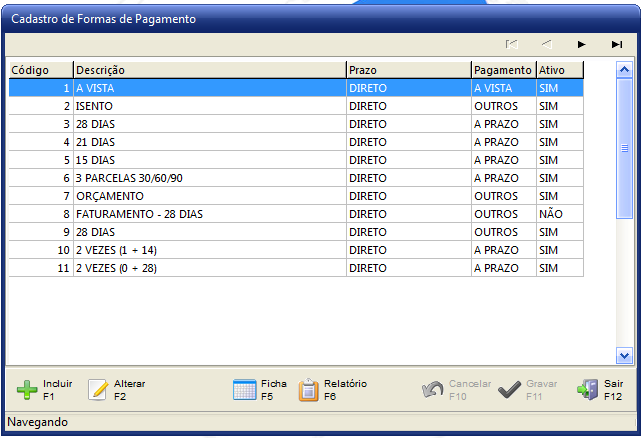The height and width of the screenshot is (438, 643).
Task: Click OUTROS cell in FATURAMENTO row
Action: 504,214
